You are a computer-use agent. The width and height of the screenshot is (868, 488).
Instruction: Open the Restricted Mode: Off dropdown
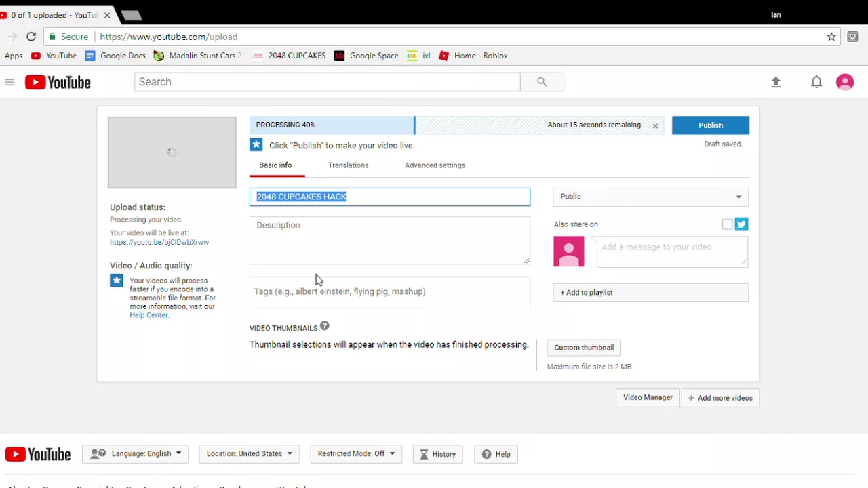point(356,454)
